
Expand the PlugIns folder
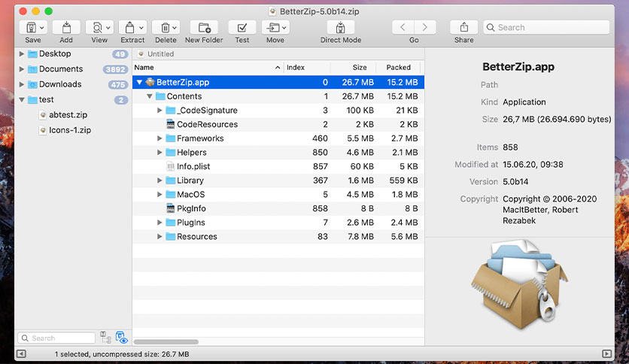160,223
